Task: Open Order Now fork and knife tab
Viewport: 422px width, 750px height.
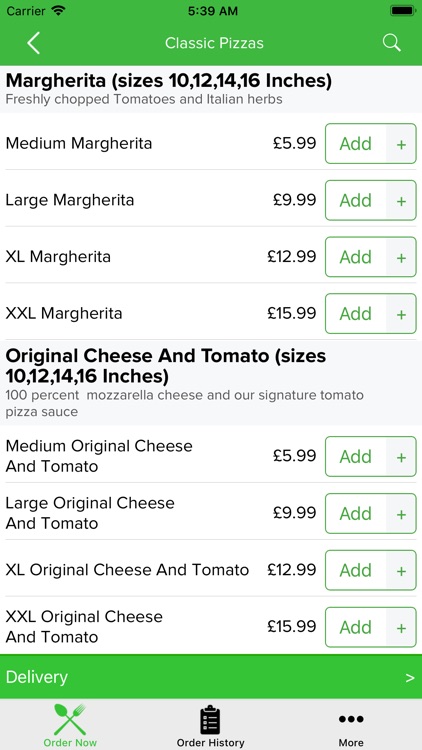Action: coord(70,725)
